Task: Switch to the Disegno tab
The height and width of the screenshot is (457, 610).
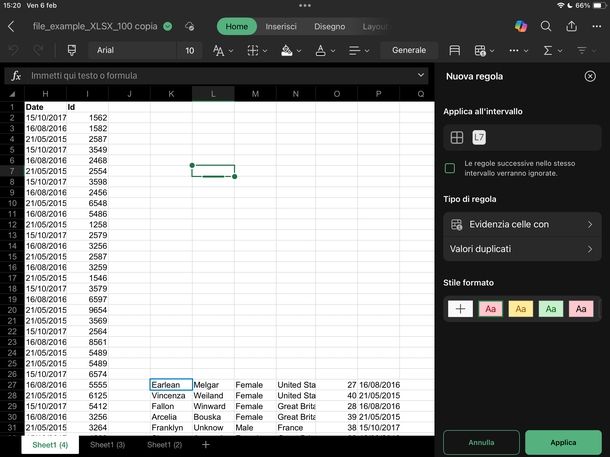Action: coord(330,26)
